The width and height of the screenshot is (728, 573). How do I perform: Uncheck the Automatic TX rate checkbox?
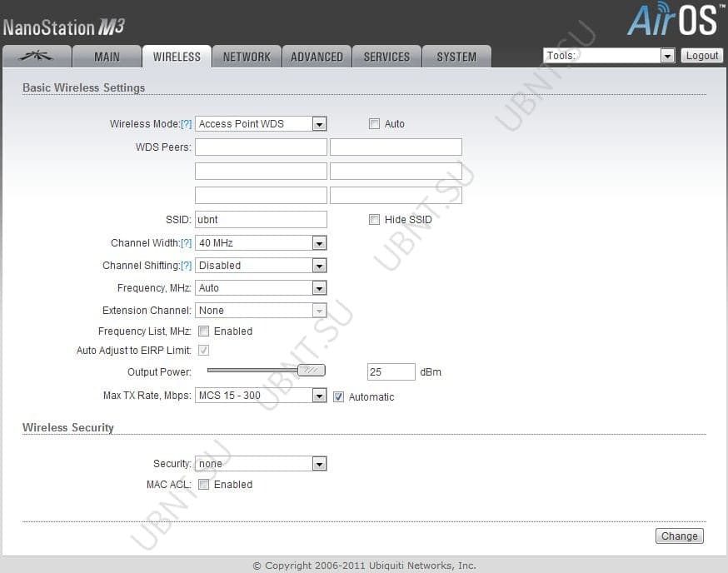338,397
